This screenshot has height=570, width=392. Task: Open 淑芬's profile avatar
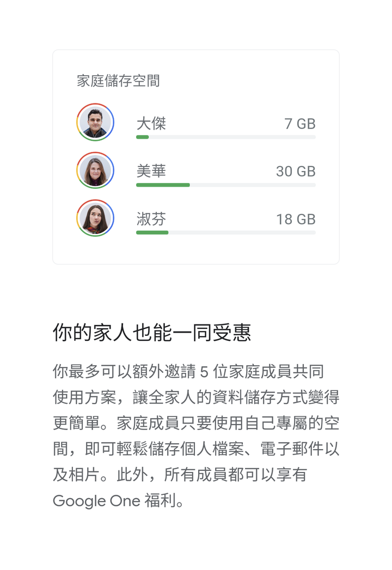coord(95,218)
